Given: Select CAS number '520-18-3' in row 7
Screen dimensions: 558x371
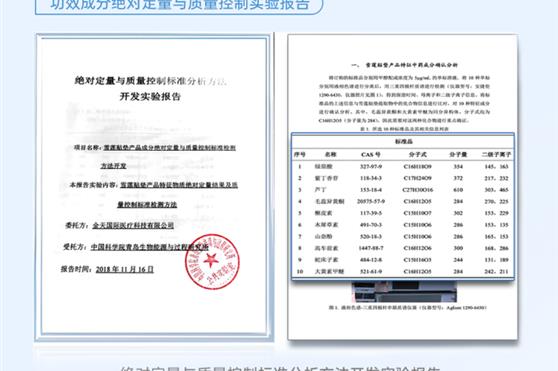Looking at the screenshot, I should tap(371, 237).
